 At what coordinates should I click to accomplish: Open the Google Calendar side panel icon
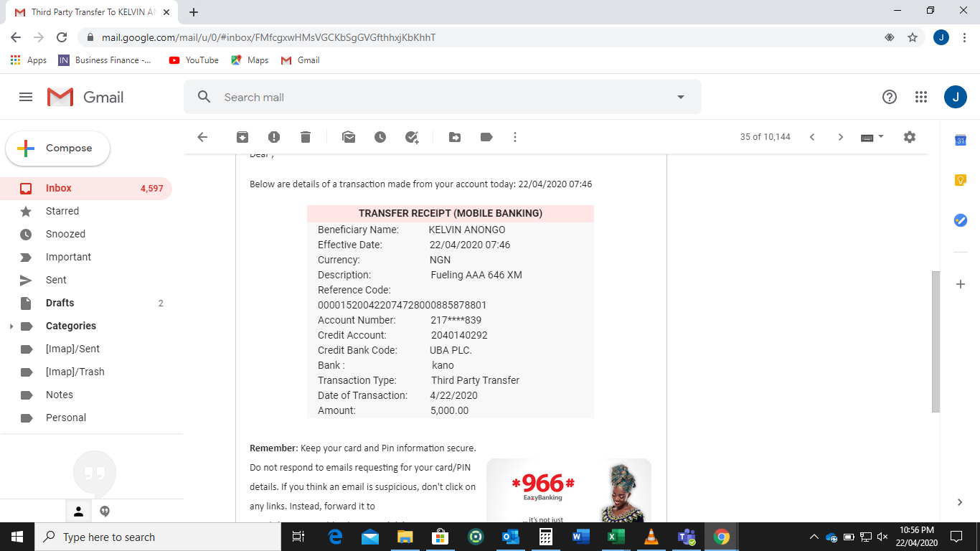click(961, 141)
